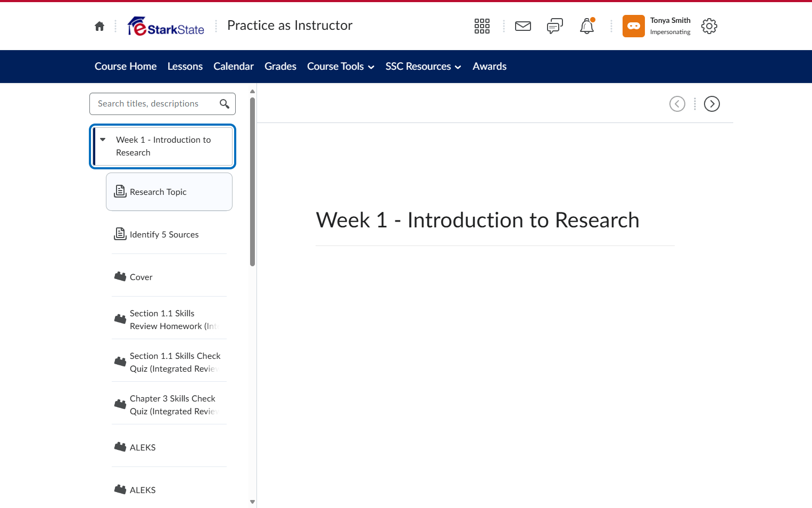Open update alerts bell icon
Image resolution: width=812 pixels, height=508 pixels.
point(587,26)
